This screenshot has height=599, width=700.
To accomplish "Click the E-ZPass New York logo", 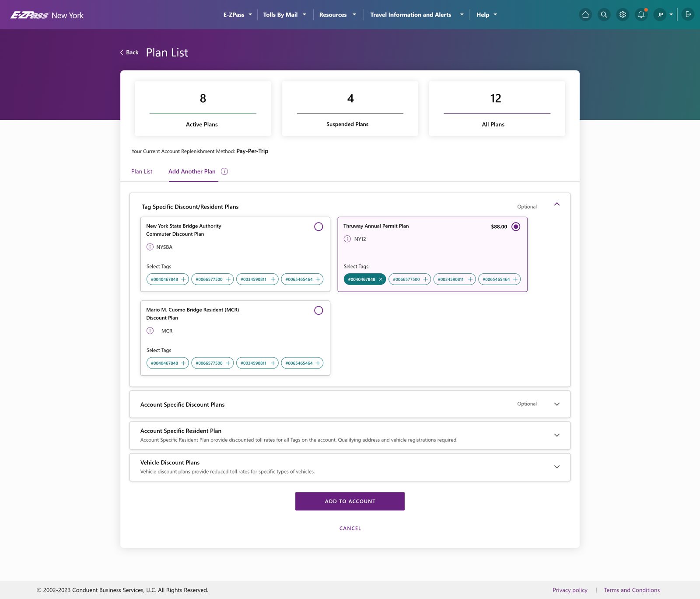I will (47, 15).
